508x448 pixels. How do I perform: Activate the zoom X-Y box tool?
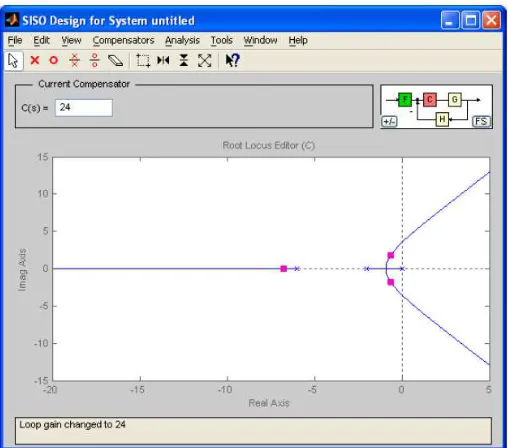pyautogui.click(x=143, y=61)
